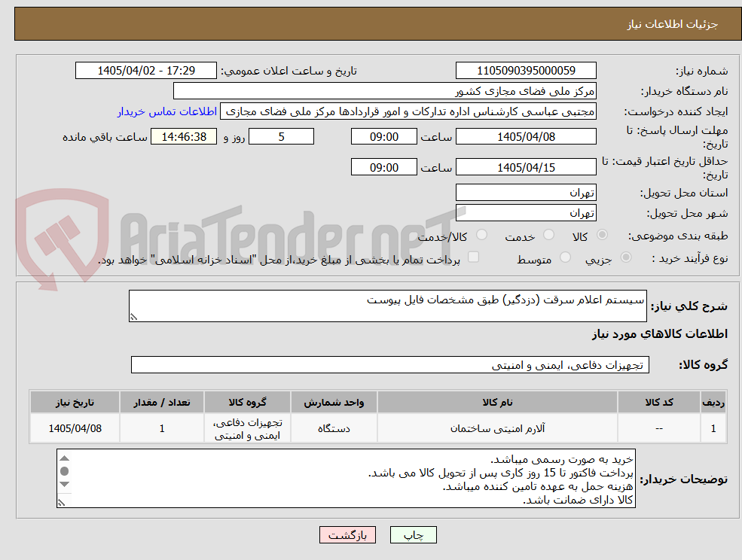This screenshot has height=560, width=742.
Task: Click the table cell آلارم امنیتی ساختمان
Action: coord(497,428)
